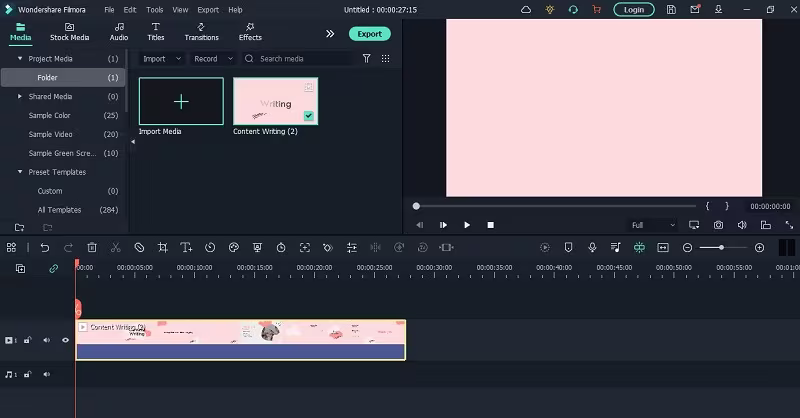Click the timeline zoom slider handle
This screenshot has width=800, height=418.
(x=721, y=248)
